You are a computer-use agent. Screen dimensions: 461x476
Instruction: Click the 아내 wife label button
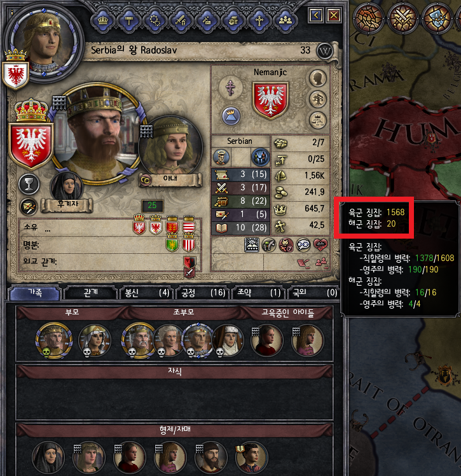click(x=170, y=179)
